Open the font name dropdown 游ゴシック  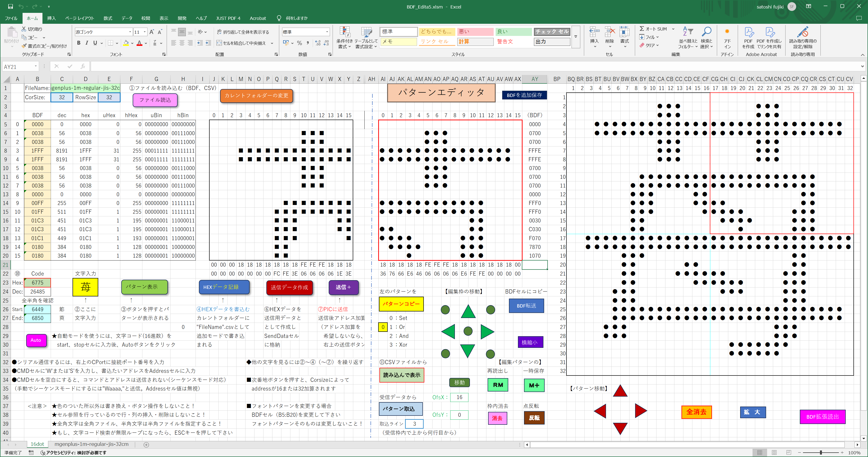click(x=130, y=32)
